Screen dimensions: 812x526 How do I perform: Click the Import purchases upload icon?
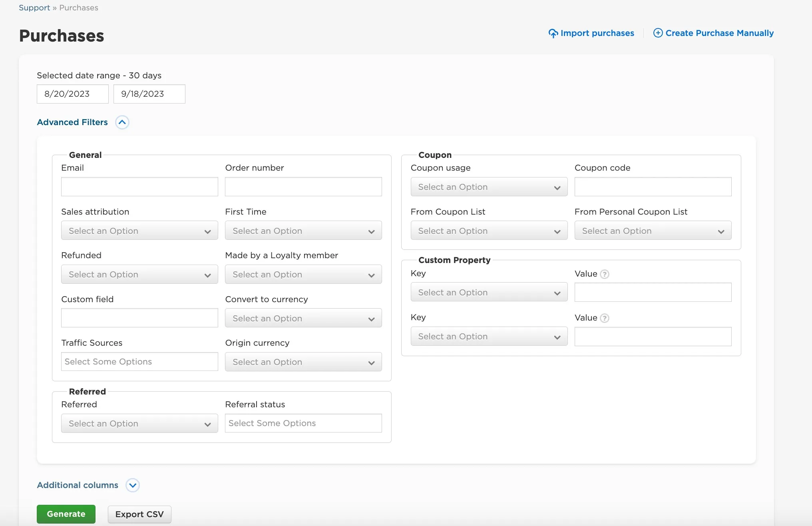553,33
